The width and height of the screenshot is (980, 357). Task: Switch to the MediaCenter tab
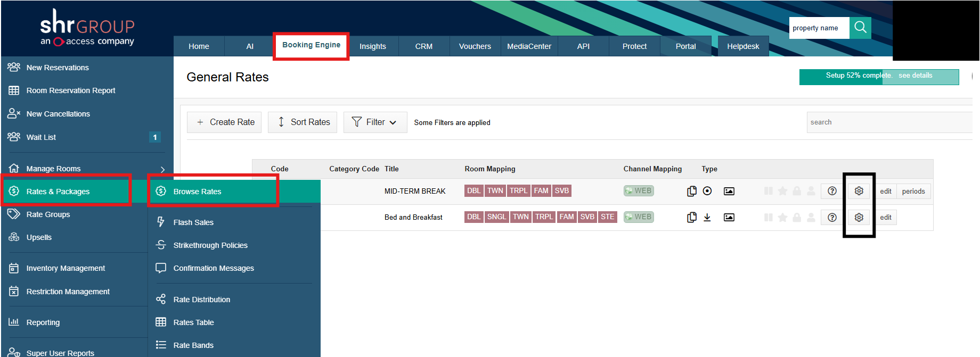(x=529, y=46)
